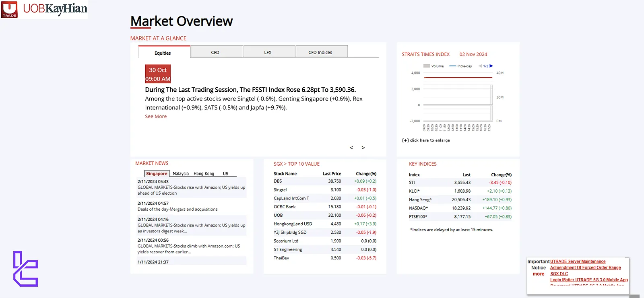This screenshot has height=298, width=644.
Task: Click HongkongLand USD stock name
Action: pos(293,224)
